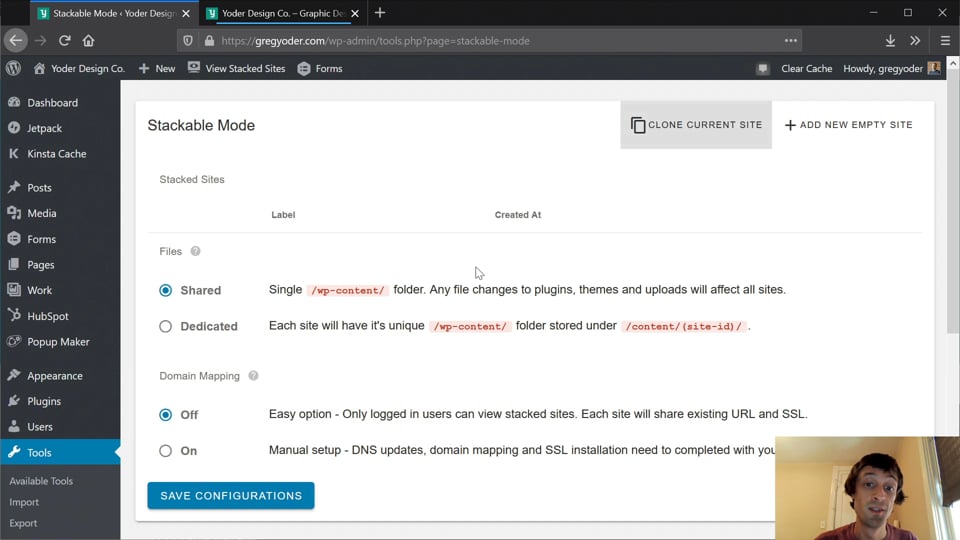Show more tools via double chevron

[x=915, y=40]
